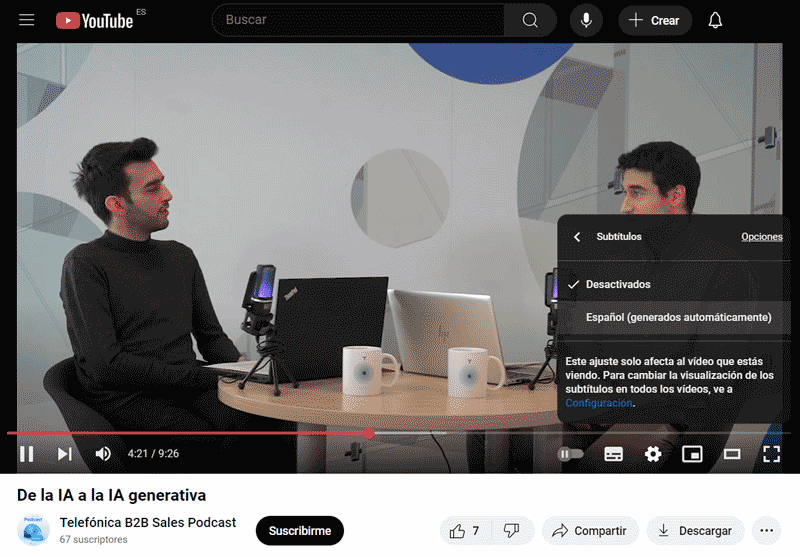Open subtitle Opciones link
Viewport: 800px width, 557px height.
(x=762, y=237)
